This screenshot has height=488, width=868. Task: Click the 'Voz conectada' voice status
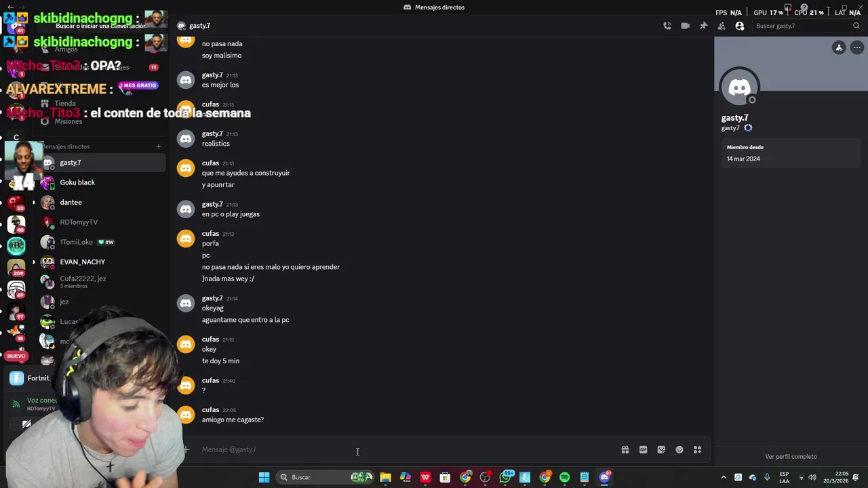[x=42, y=401]
